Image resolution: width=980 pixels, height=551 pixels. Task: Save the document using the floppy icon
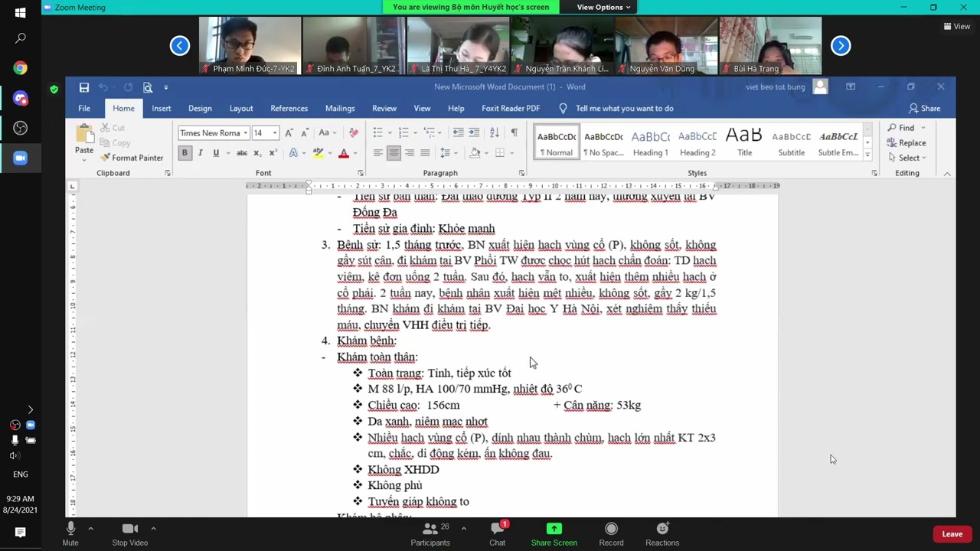(x=84, y=87)
